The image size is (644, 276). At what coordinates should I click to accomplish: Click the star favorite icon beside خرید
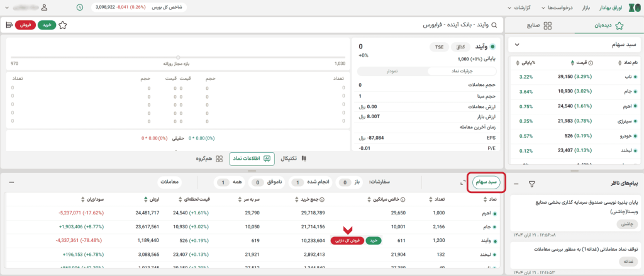coord(62,25)
